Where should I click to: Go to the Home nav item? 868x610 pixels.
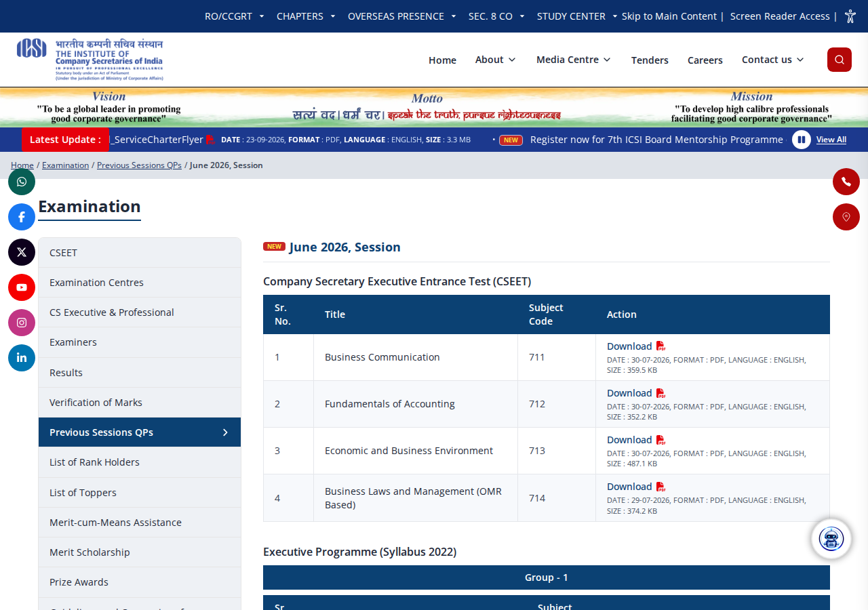tap(442, 60)
